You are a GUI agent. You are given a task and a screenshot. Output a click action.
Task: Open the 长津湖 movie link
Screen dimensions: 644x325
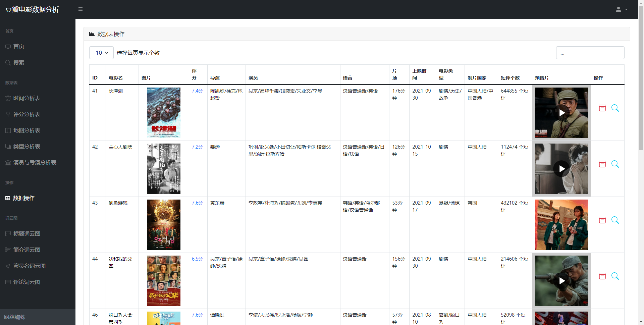click(x=116, y=91)
